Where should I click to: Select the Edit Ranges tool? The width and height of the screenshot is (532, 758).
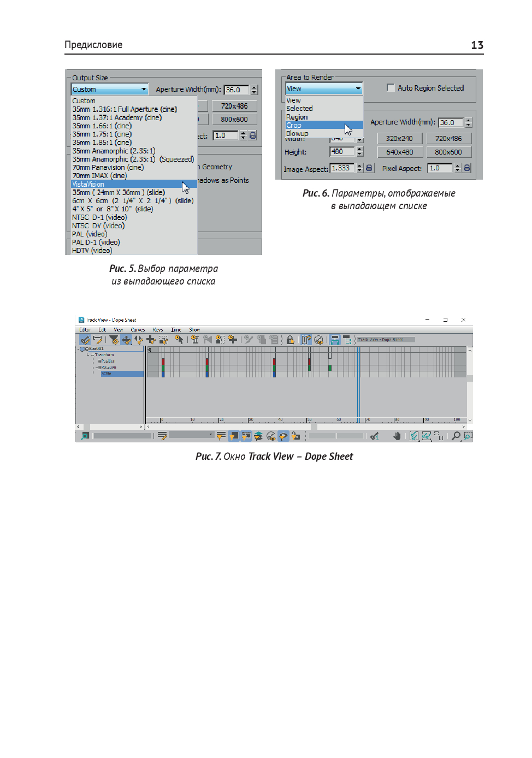coord(98,340)
